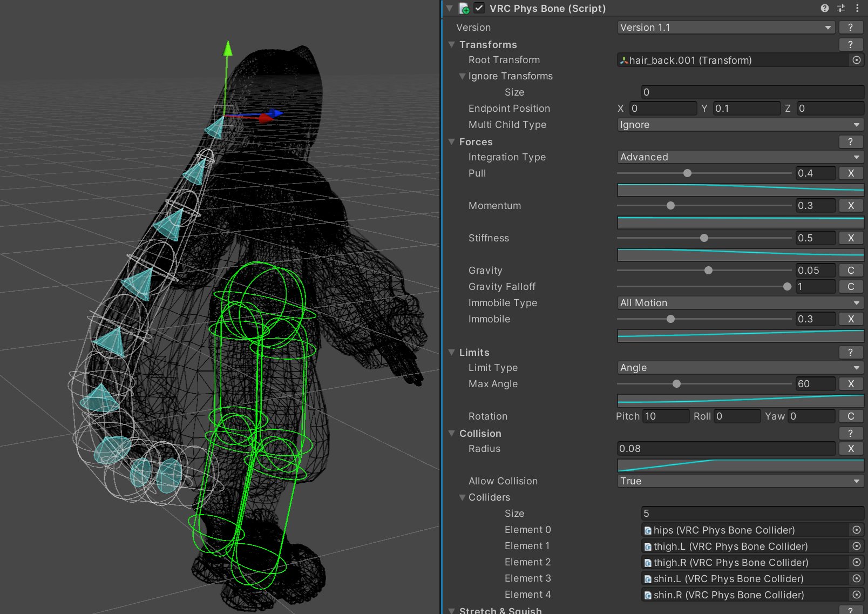Click the X button next to Momentum

click(x=851, y=206)
